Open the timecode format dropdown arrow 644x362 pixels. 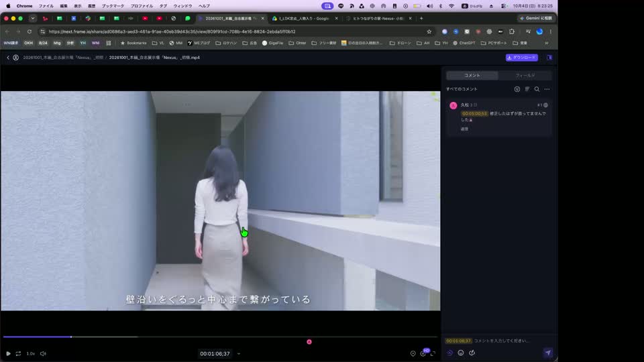point(239,354)
